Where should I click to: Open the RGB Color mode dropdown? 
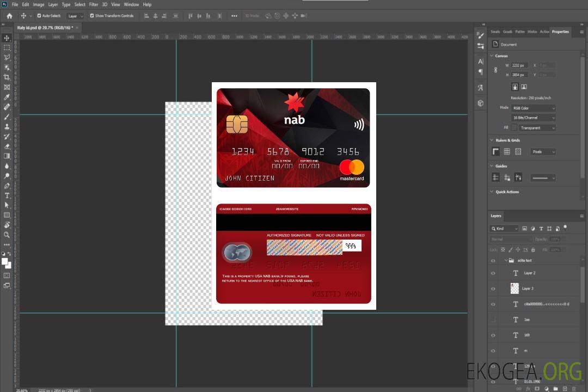click(x=533, y=108)
